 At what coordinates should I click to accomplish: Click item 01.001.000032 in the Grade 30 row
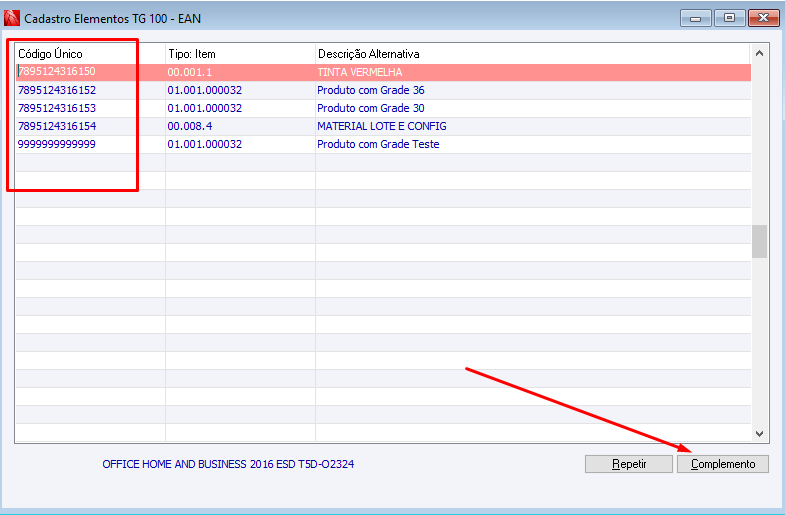(204, 108)
